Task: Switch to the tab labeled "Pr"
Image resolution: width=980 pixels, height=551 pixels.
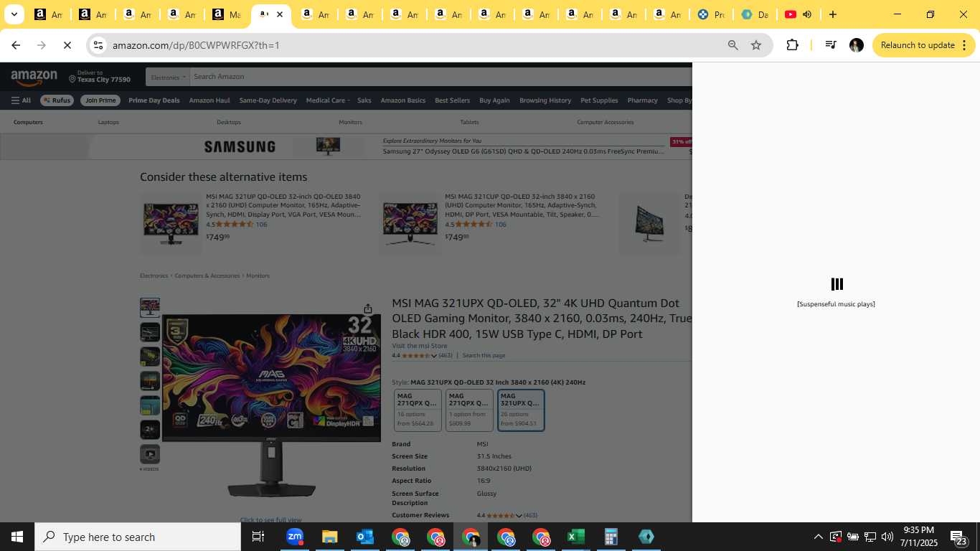Action: 710,14
